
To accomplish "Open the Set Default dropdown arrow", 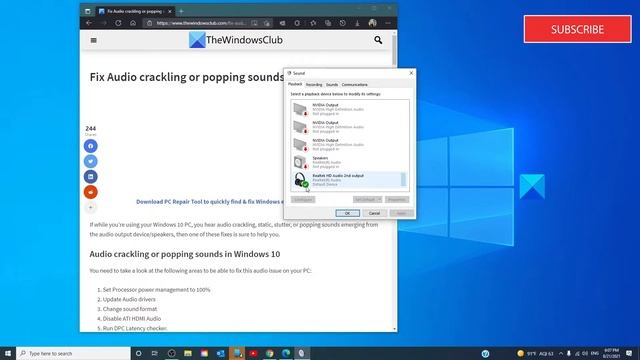I will [379, 200].
